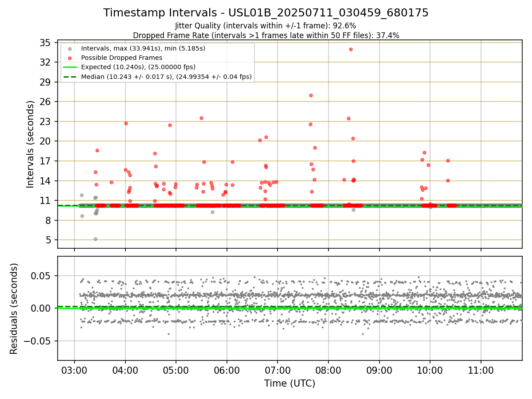Viewport: 532px width, 399px height.
Task: Click the '0.00' tick on residuals axis
Action: tap(42, 309)
